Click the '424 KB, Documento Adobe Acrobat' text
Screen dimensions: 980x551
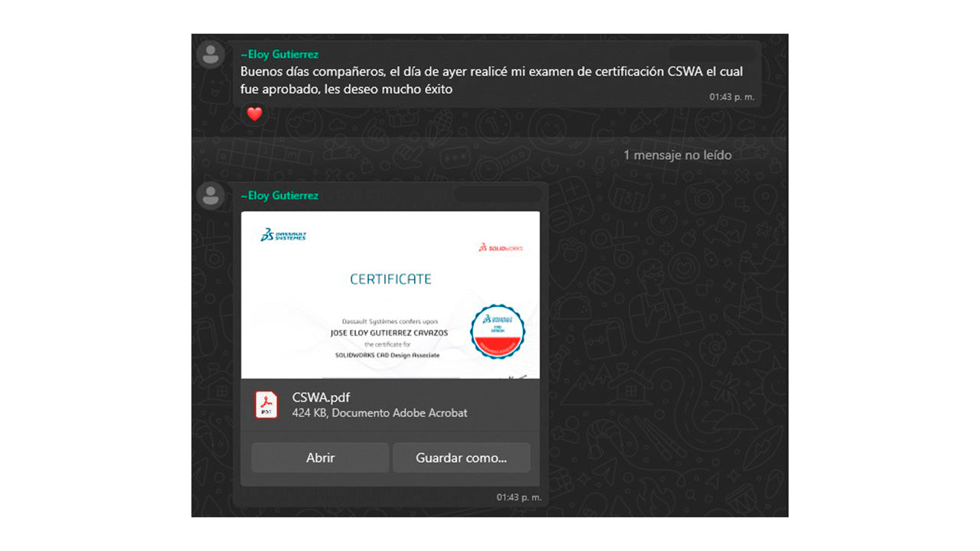(380, 412)
